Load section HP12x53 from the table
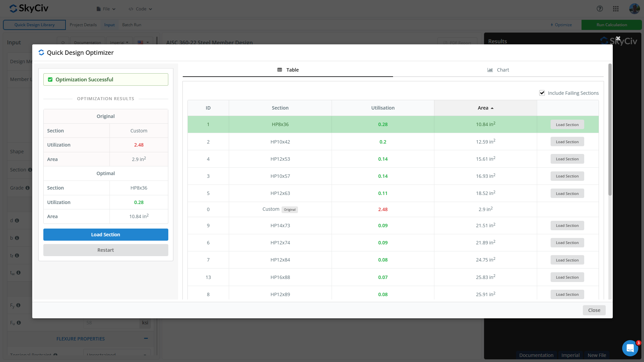Screen dimensions: 644x362 567,159
